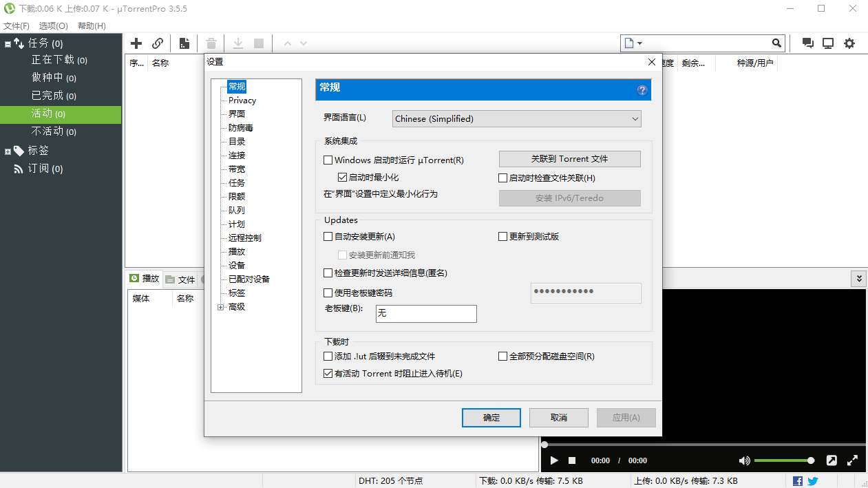
Task: Click the Move up queue arrow
Action: tap(288, 43)
